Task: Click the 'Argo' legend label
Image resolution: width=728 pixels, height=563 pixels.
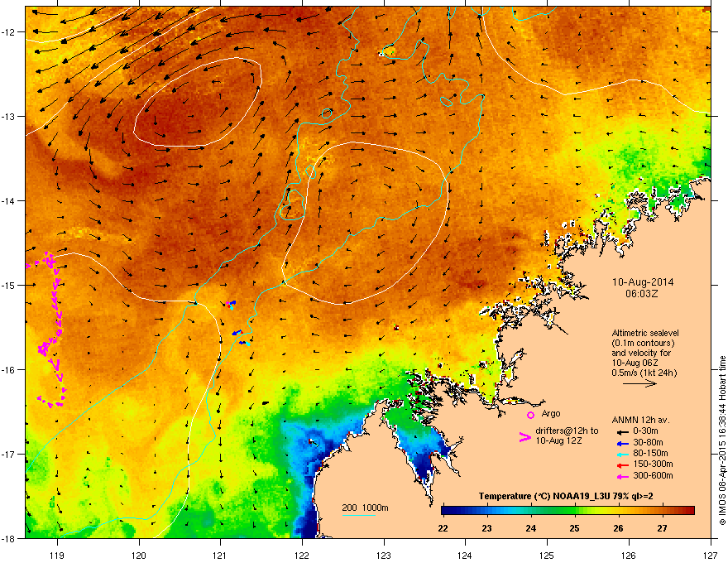Action: click(x=551, y=413)
